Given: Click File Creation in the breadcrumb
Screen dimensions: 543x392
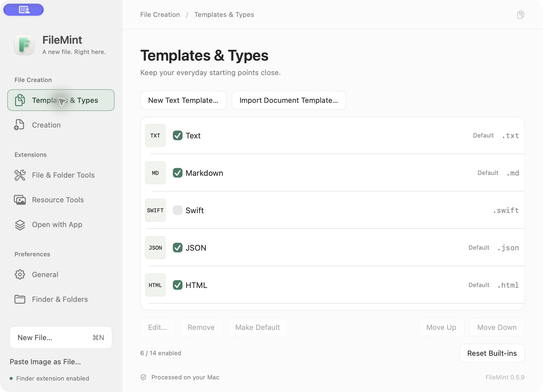Looking at the screenshot, I should point(160,14).
